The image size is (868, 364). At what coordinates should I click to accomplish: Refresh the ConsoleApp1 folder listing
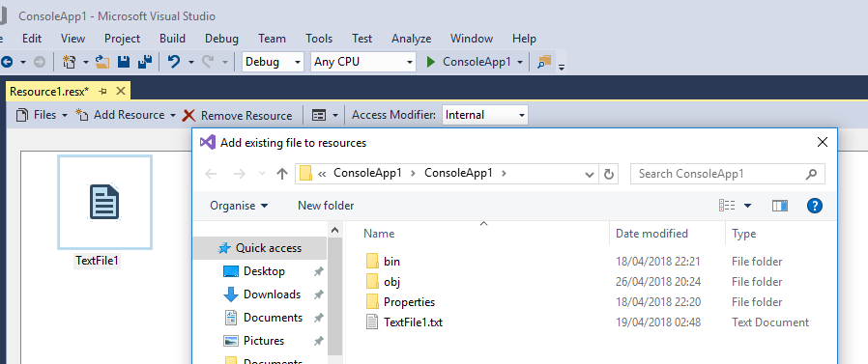[x=609, y=174]
